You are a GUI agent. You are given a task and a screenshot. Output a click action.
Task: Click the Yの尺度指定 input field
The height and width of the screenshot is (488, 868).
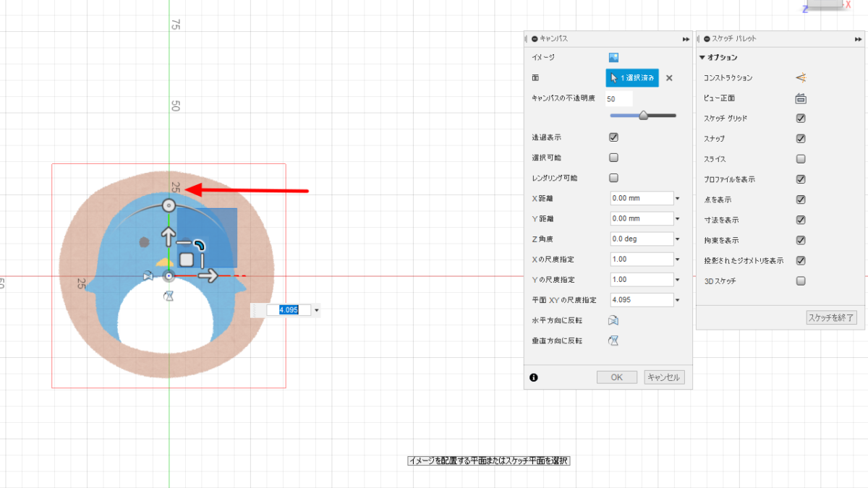click(642, 279)
